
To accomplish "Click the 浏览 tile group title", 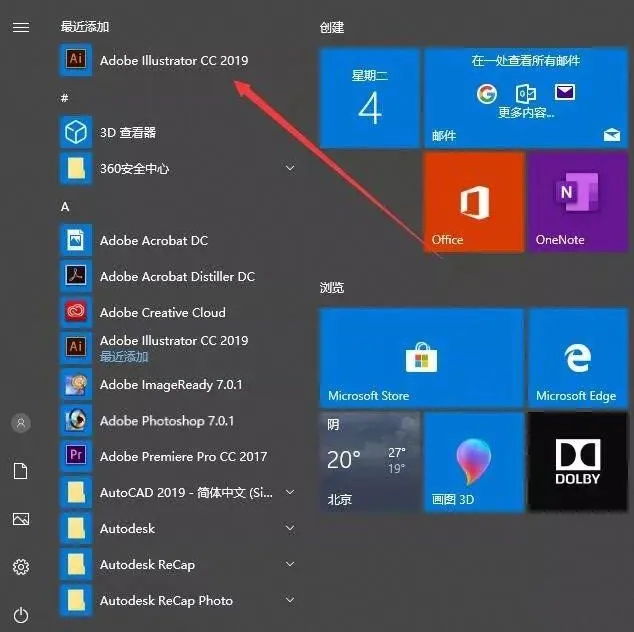I will tap(332, 287).
